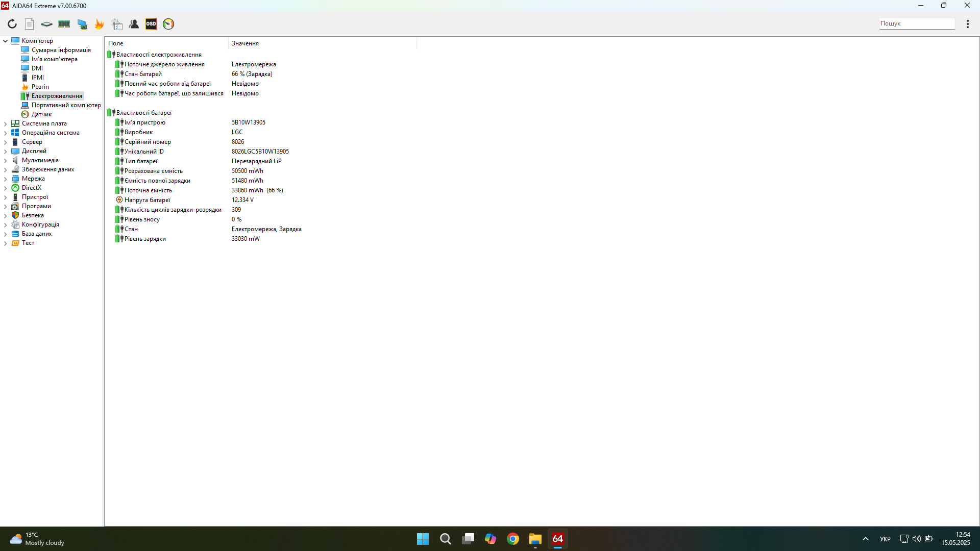Open the preferences gear checklist icon
This screenshot has height=551, width=980.
(117, 24)
